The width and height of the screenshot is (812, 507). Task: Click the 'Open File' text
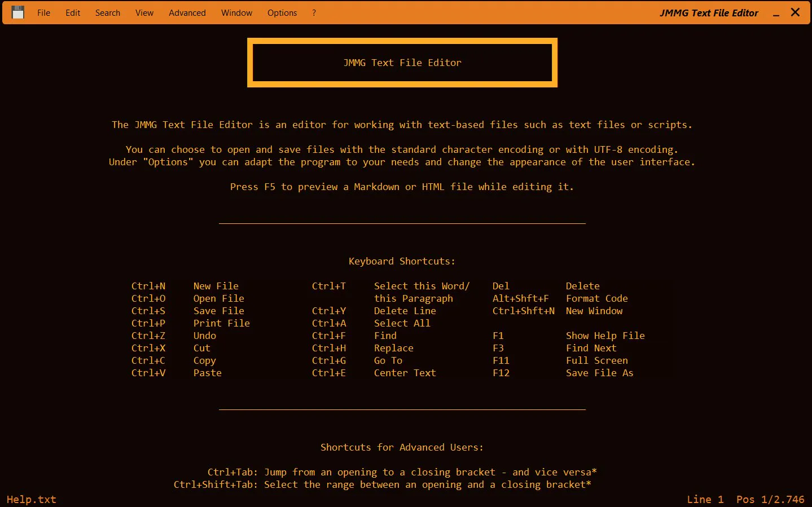click(x=219, y=298)
